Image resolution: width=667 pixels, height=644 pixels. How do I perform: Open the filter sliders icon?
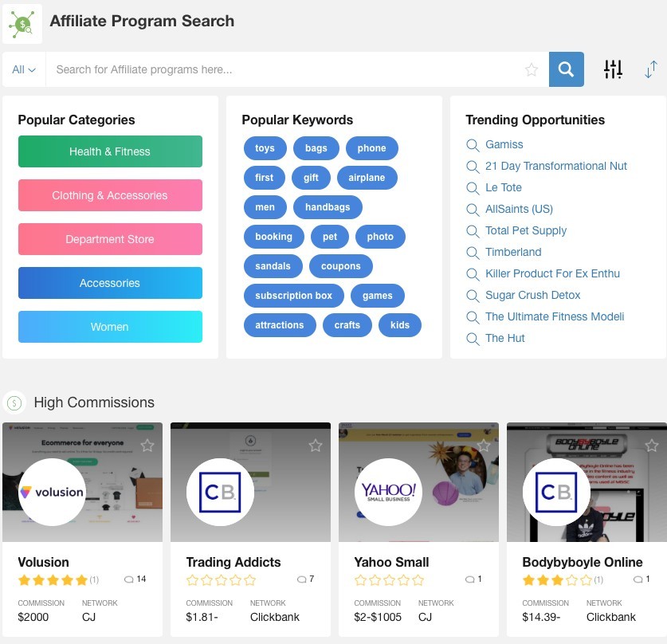(x=613, y=69)
